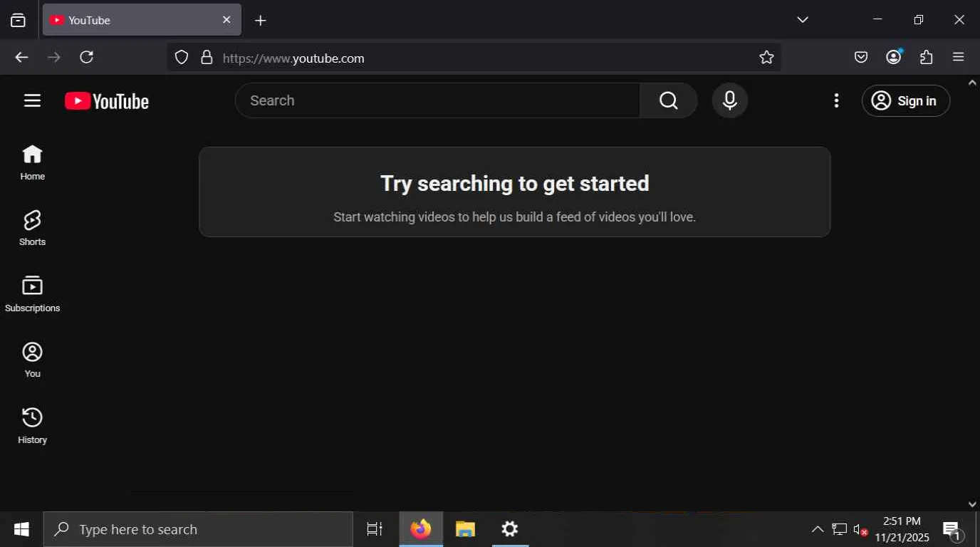
Task: Open YouTube settings three-dot menu
Action: click(836, 100)
